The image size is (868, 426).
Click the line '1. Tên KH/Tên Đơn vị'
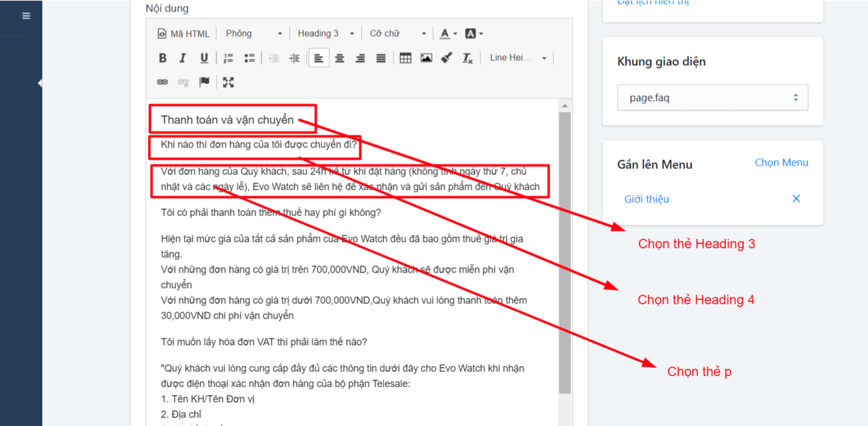(x=208, y=399)
